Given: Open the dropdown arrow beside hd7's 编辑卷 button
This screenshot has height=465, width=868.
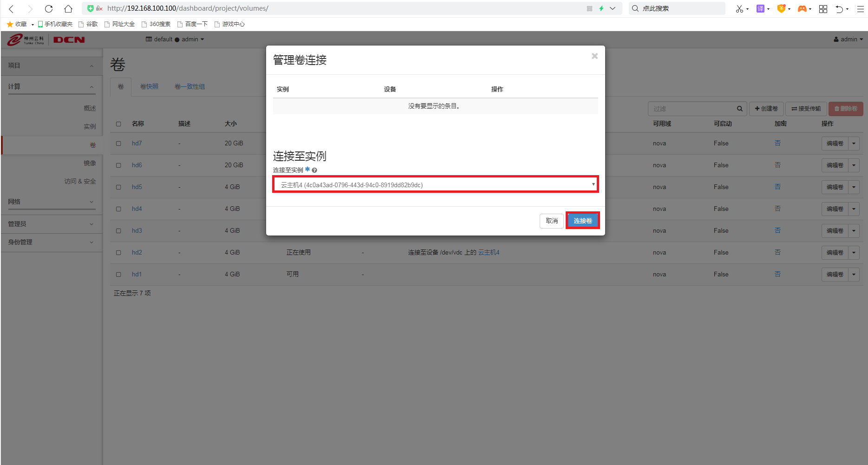Looking at the screenshot, I should [854, 143].
